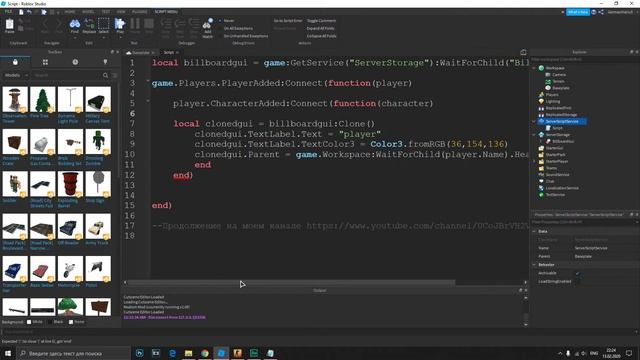Click the What's New button

[578, 12]
